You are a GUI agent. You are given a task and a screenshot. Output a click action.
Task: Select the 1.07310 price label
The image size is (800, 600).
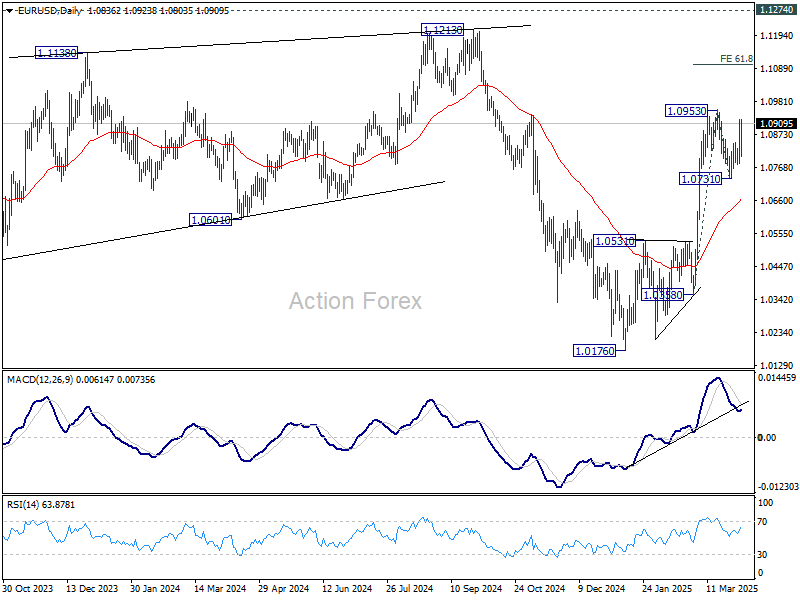pyautogui.click(x=701, y=179)
